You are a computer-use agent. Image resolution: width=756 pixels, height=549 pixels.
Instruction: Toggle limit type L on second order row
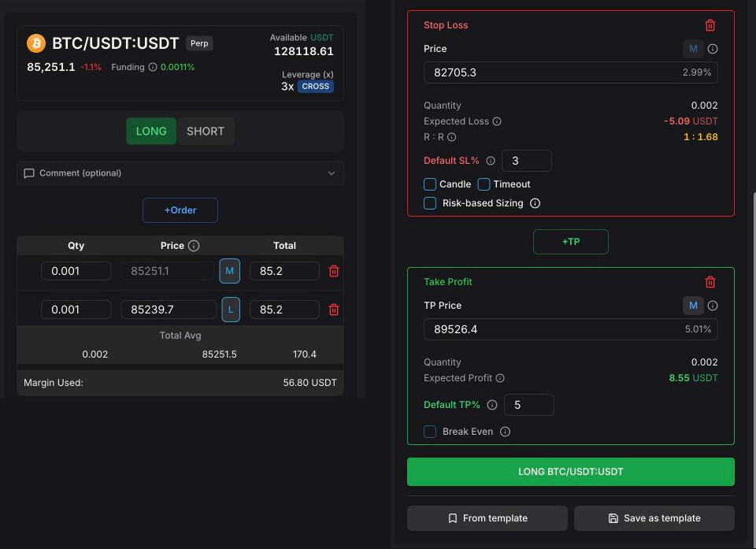pyautogui.click(x=231, y=310)
